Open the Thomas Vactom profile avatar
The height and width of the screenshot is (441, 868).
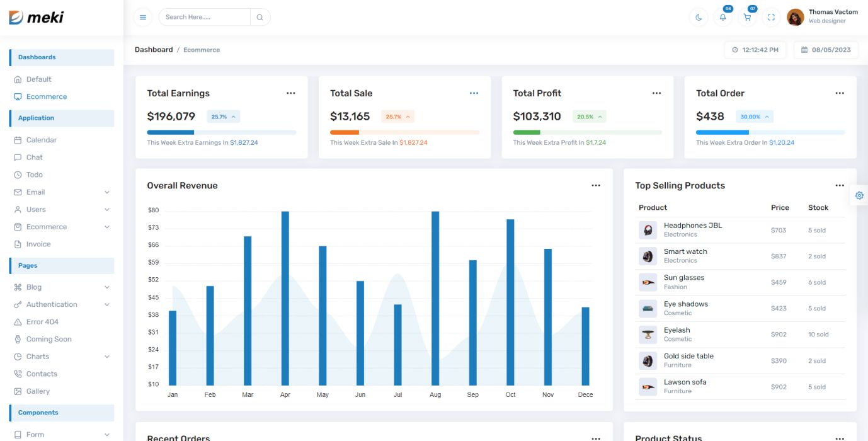coord(795,17)
